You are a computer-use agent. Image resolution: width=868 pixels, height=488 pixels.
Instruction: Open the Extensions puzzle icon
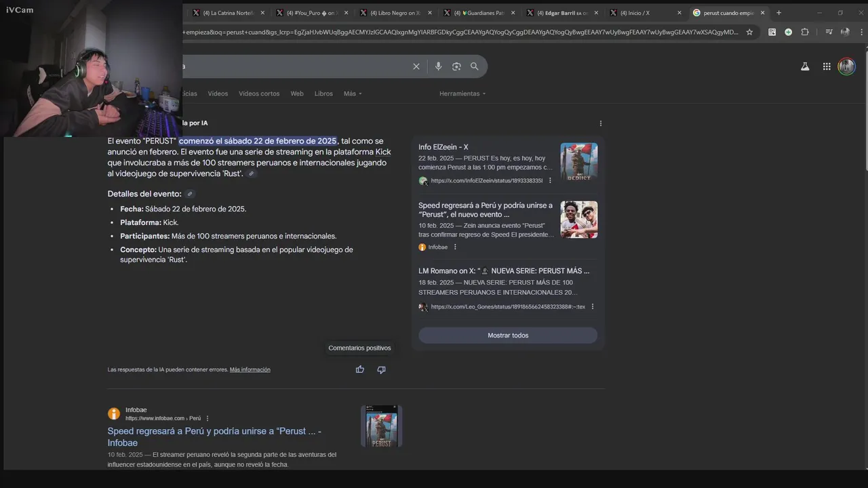[x=805, y=32]
